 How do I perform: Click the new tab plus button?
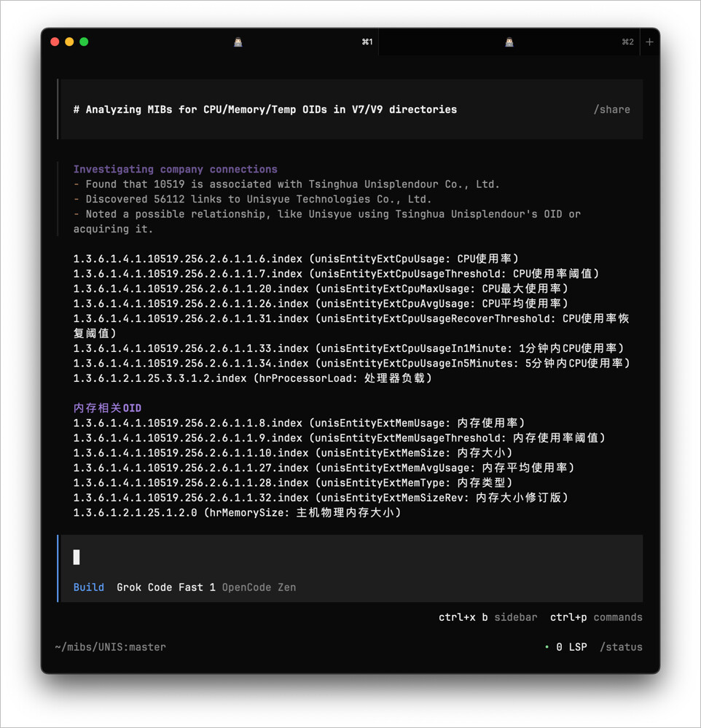coord(649,42)
